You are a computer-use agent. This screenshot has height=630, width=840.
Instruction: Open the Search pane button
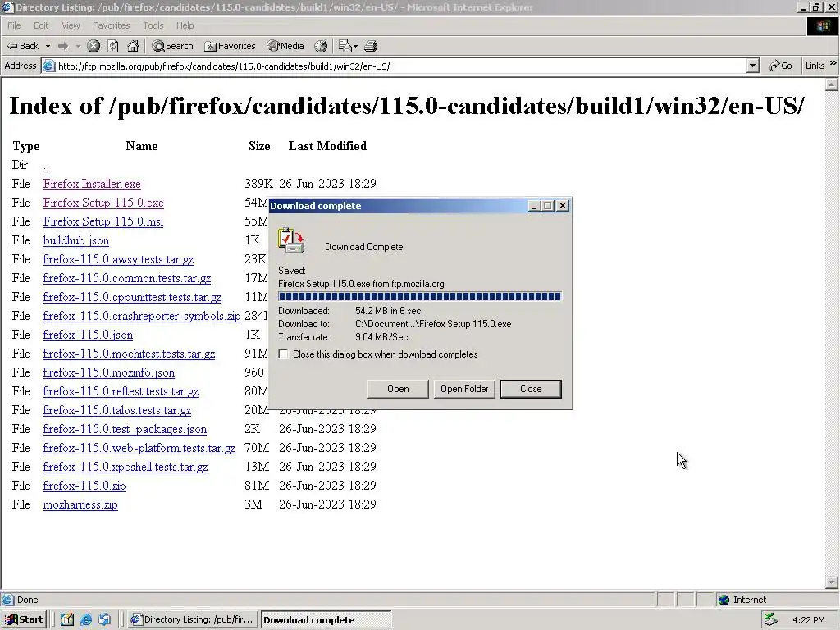click(x=172, y=46)
